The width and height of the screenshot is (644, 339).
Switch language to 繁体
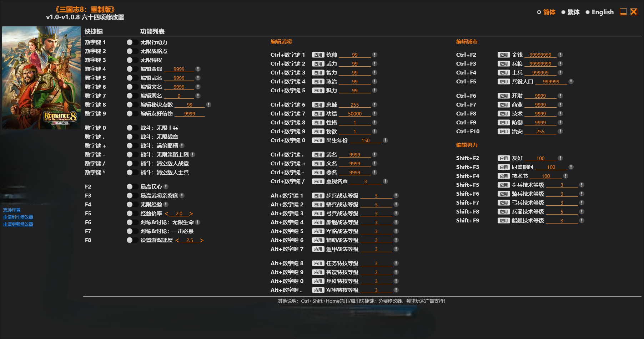(563, 12)
